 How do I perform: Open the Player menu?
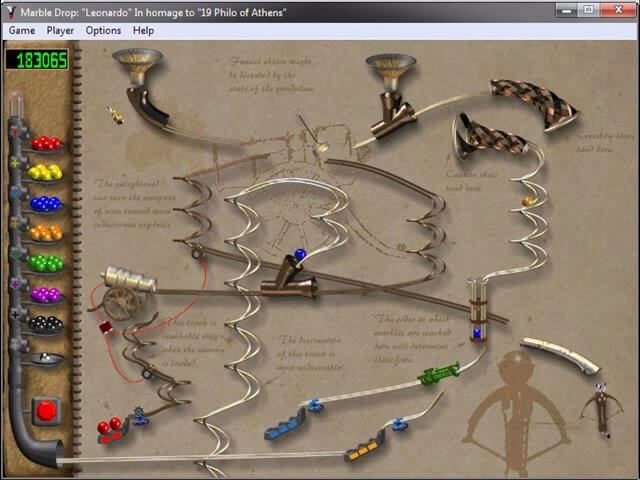(60, 31)
